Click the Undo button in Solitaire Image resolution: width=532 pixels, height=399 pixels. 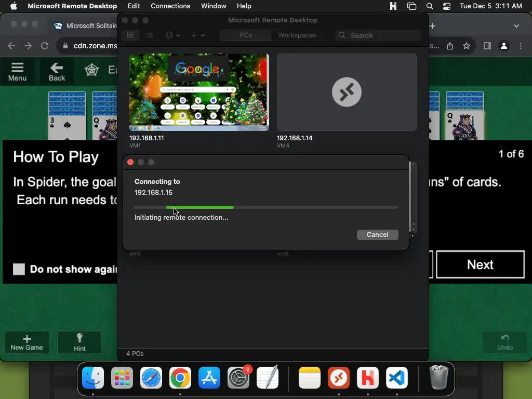click(505, 342)
